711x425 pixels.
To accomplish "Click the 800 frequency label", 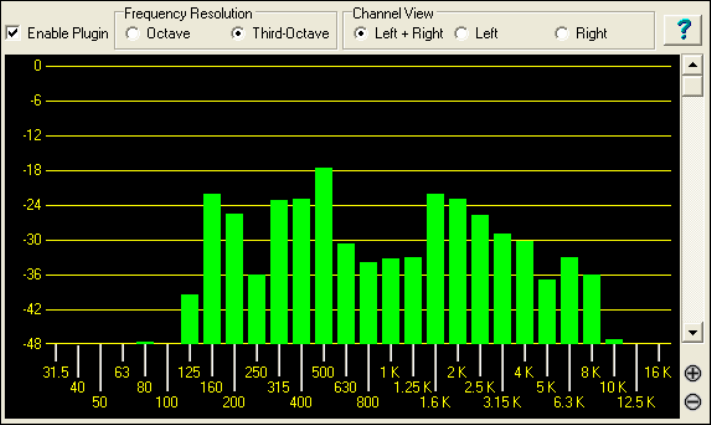I will 368,402.
